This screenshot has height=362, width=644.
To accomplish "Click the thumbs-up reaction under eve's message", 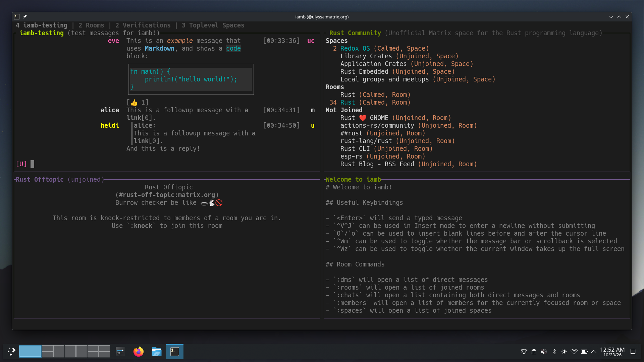I will pos(138,103).
